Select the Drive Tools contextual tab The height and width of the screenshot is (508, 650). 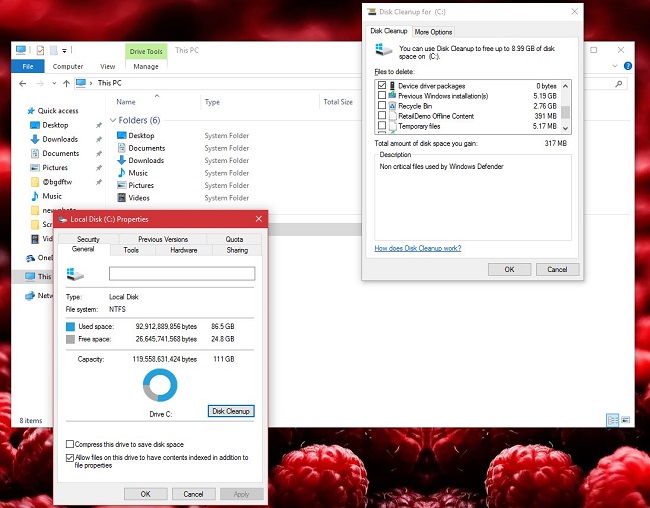point(146,51)
